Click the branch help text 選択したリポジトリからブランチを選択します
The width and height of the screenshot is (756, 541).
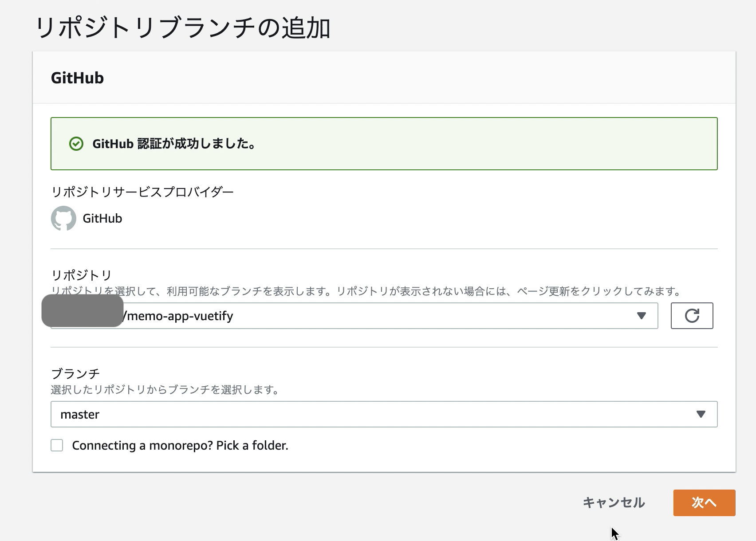click(x=165, y=390)
